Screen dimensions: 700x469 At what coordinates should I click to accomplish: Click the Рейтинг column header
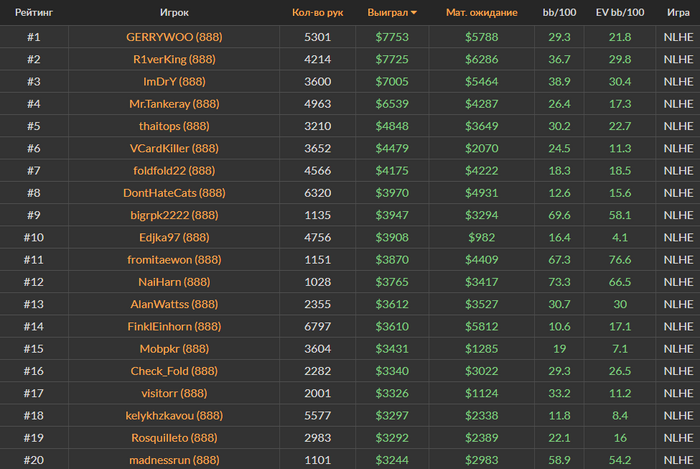pyautogui.click(x=34, y=12)
